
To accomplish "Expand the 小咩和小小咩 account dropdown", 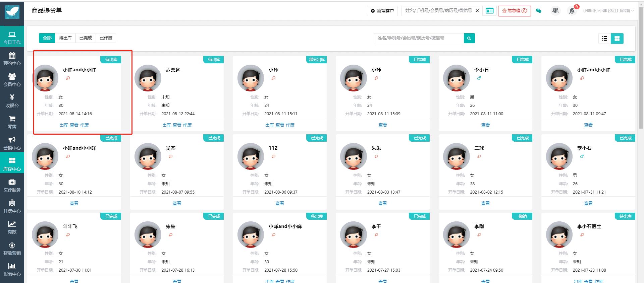I will pos(608,11).
